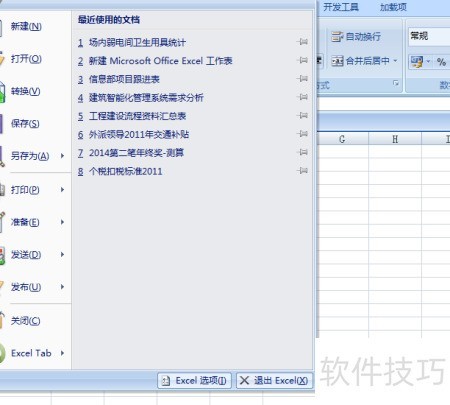Image resolution: width=450 pixels, height=405 pixels.
Task: Open the 加载项 ribbon tab
Action: click(x=393, y=7)
